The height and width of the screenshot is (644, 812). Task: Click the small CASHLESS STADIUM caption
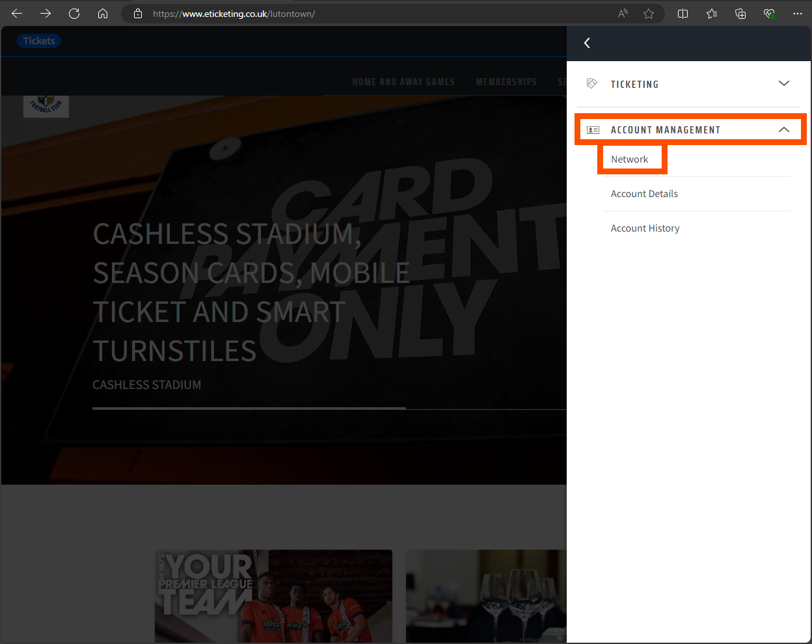coord(147,385)
